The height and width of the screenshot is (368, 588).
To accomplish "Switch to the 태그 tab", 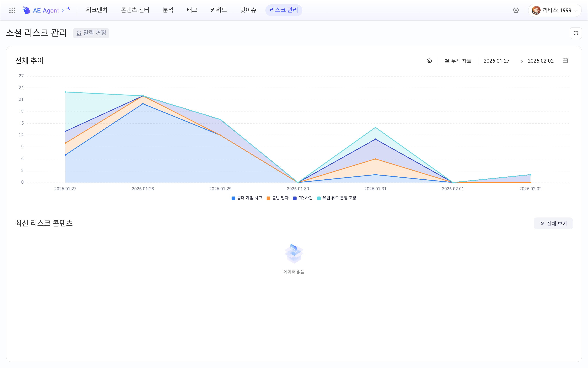I will pyautogui.click(x=192, y=10).
